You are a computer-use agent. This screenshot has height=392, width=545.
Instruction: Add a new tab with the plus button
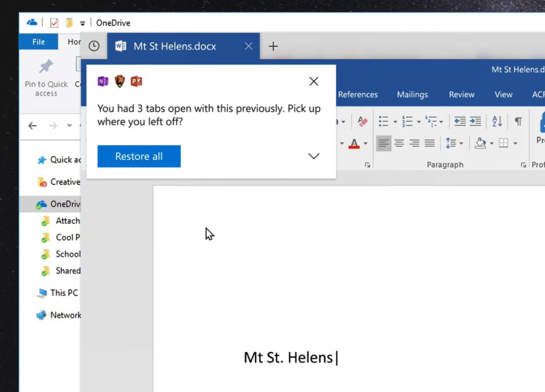pyautogui.click(x=273, y=46)
